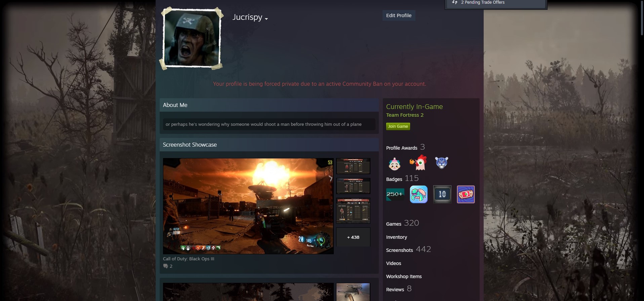The image size is (644, 301).
Task: Open the Reviews 8 link
Action: pos(399,289)
